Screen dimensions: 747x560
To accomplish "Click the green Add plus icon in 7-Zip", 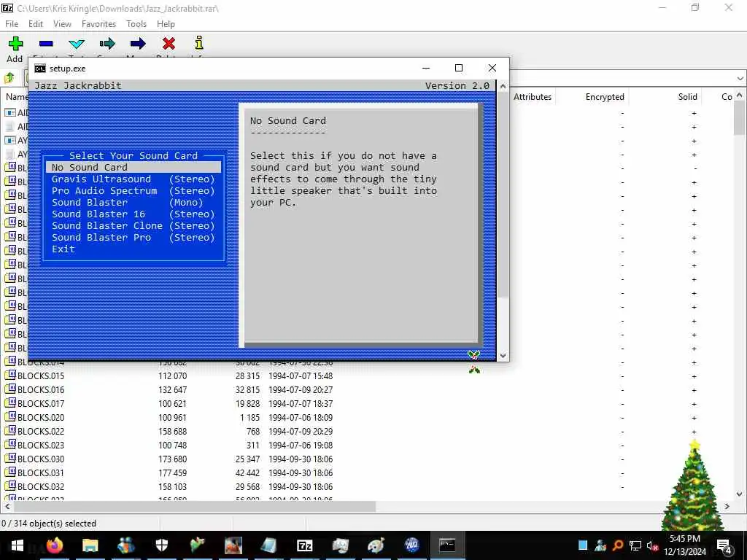I will click(15, 44).
